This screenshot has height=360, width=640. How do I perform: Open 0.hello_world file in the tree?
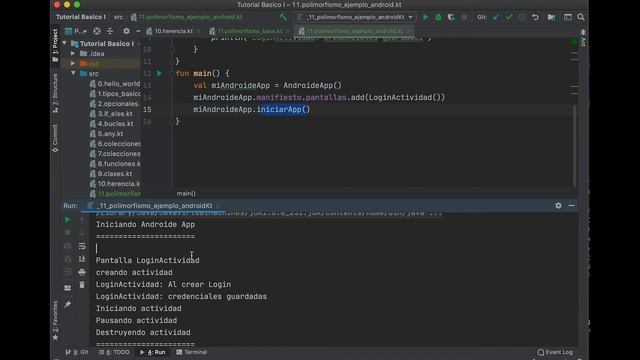click(x=115, y=84)
